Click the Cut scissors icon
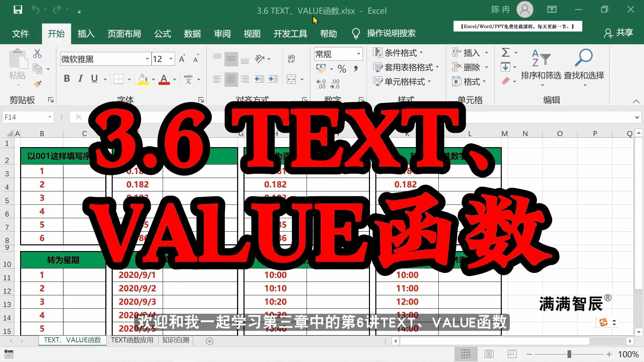Screen dimensions: 644x362 tap(37, 54)
